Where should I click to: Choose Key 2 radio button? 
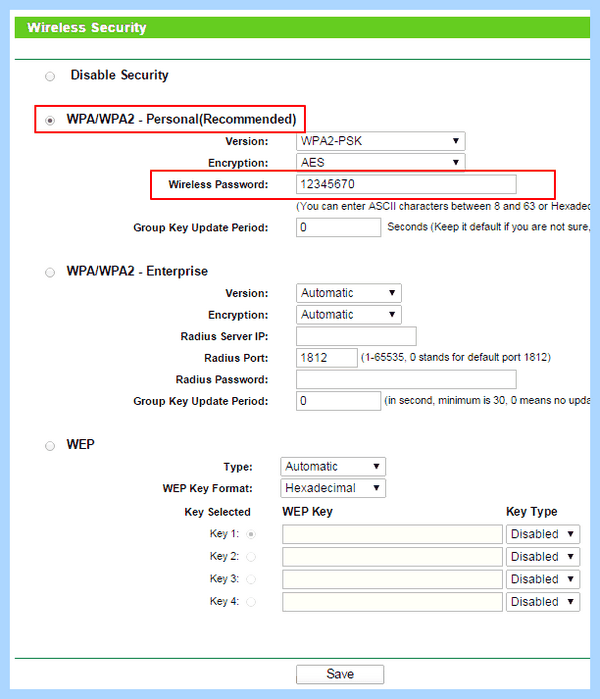(x=251, y=557)
